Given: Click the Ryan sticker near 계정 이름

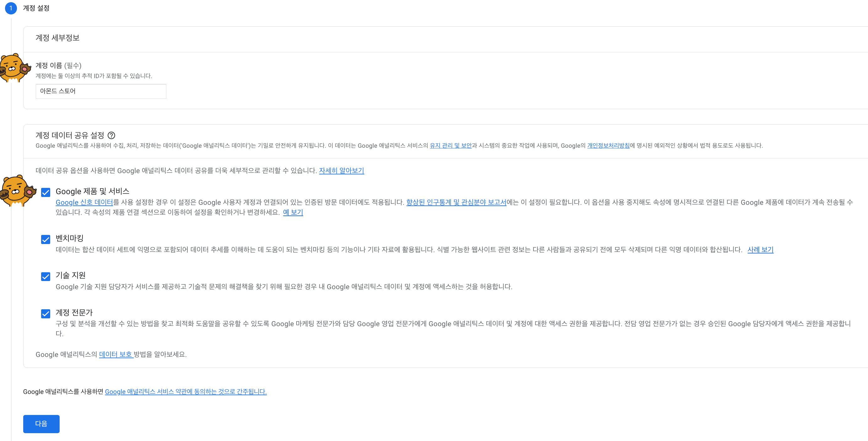Looking at the screenshot, I should point(14,68).
